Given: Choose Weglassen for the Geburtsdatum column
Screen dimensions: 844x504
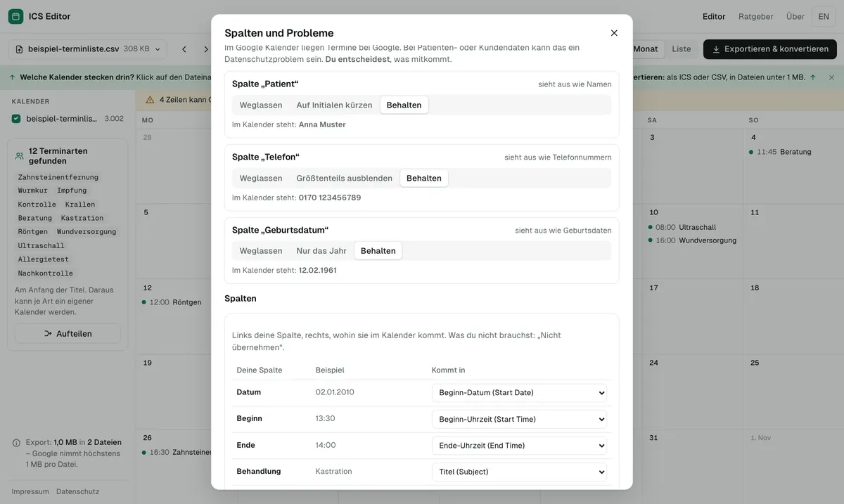Looking at the screenshot, I should [261, 251].
